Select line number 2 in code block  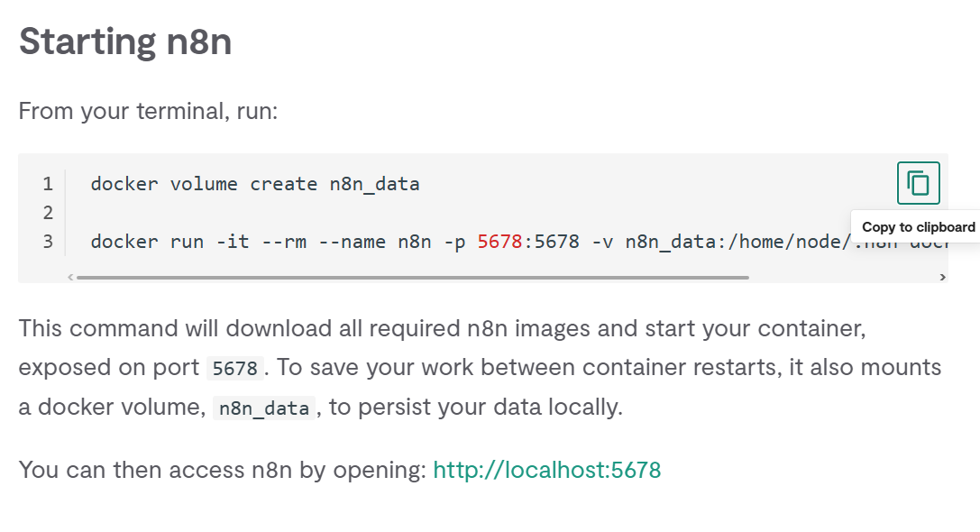click(48, 213)
